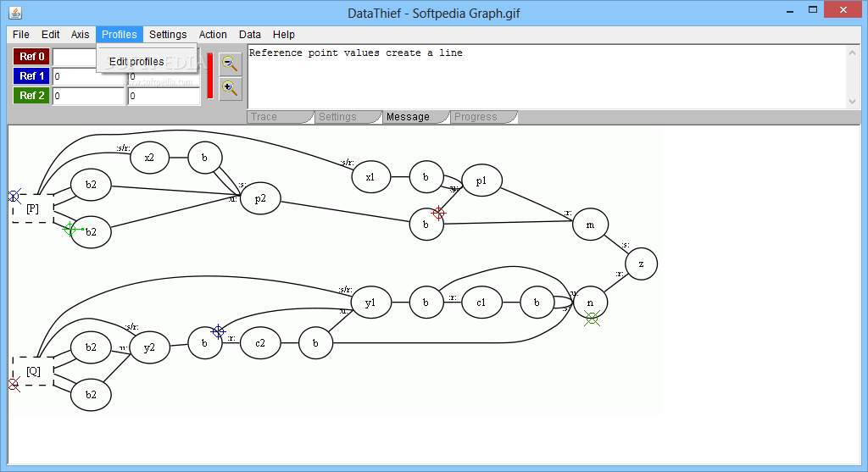868x472 pixels.
Task: Select the red Ref 0 crosshair marker
Action: click(x=438, y=213)
